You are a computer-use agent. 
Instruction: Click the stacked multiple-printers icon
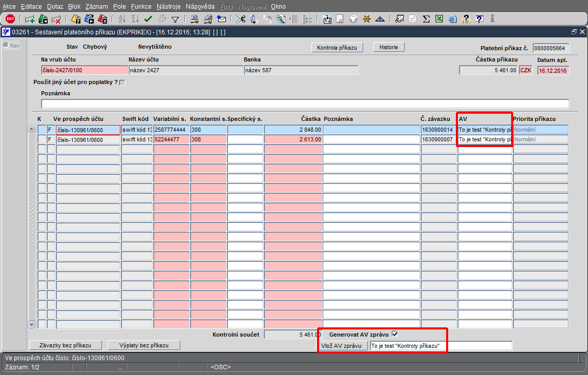[x=208, y=19]
